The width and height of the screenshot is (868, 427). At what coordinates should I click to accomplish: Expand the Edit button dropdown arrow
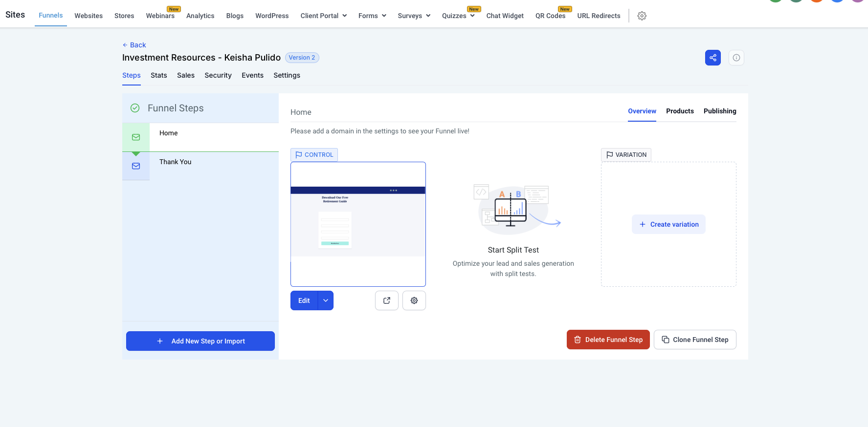tap(326, 300)
